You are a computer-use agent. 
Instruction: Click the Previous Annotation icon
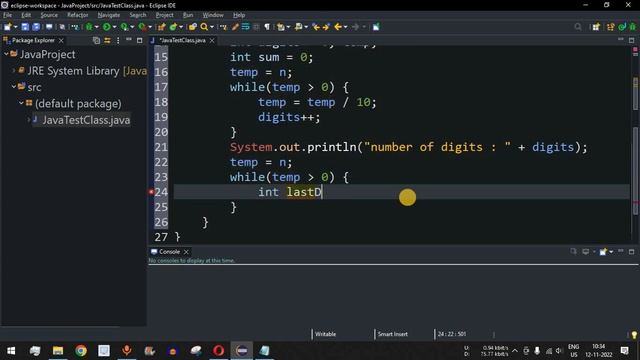[298, 27]
